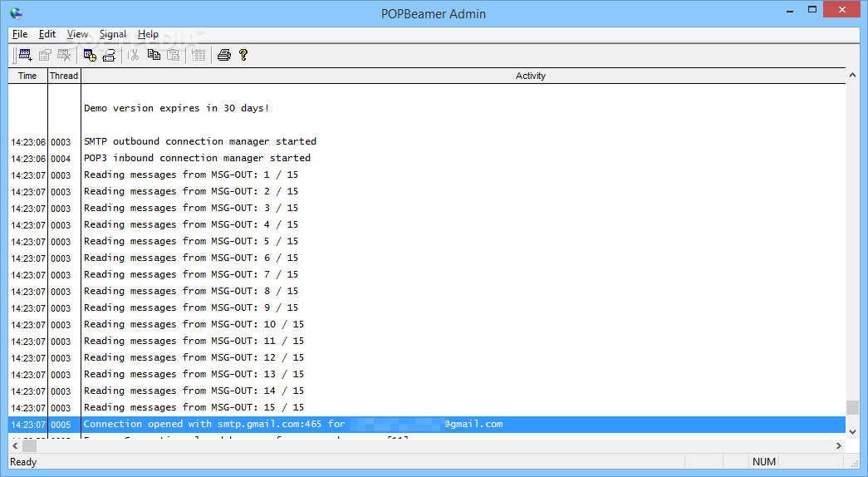Click the vertical scrollbar down arrow

[x=852, y=432]
